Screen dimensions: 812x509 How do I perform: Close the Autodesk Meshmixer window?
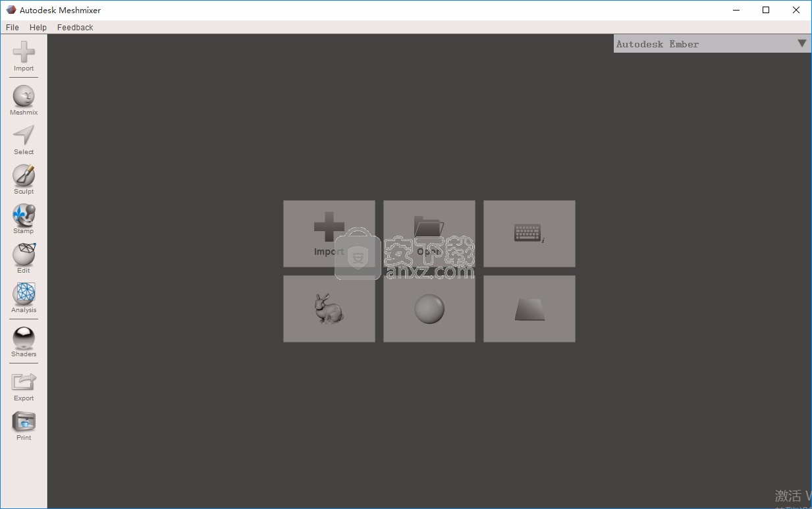pyautogui.click(x=796, y=10)
